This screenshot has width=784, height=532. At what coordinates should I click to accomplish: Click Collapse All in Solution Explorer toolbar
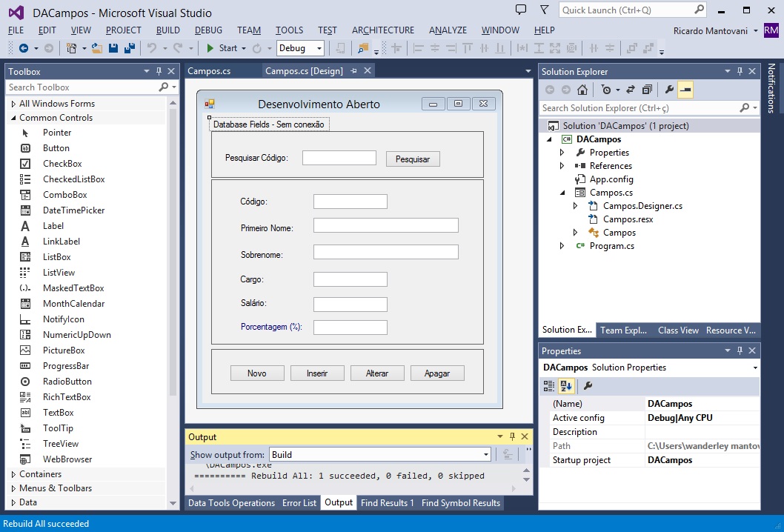coord(647,90)
